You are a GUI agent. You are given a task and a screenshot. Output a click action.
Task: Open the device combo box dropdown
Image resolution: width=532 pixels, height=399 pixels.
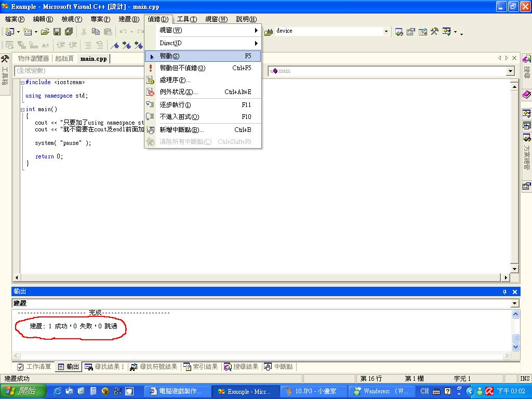coord(386,31)
